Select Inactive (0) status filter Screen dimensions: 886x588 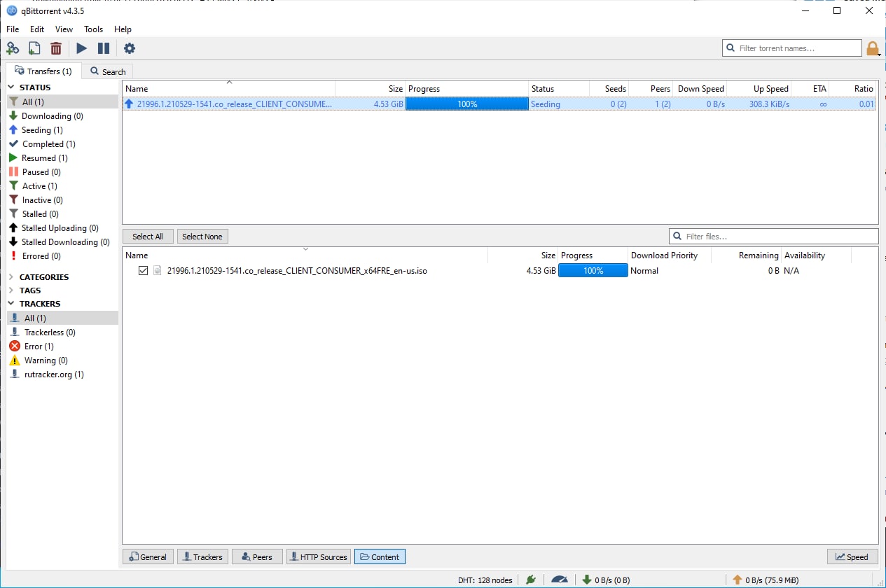click(x=43, y=200)
